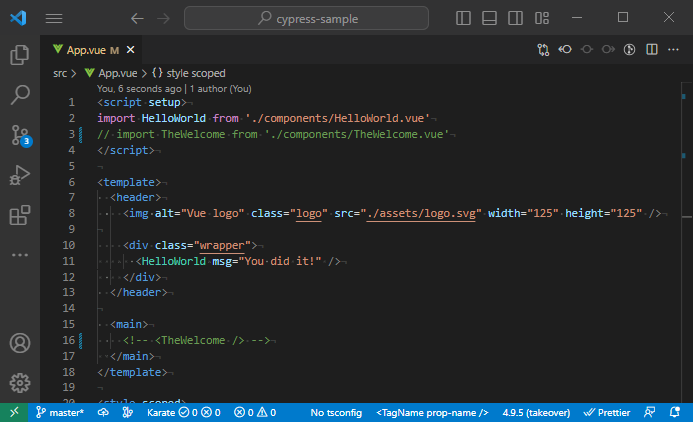This screenshot has height=422, width=693.
Task: Click the './assets/logo.svg' path on line 8
Action: [421, 213]
